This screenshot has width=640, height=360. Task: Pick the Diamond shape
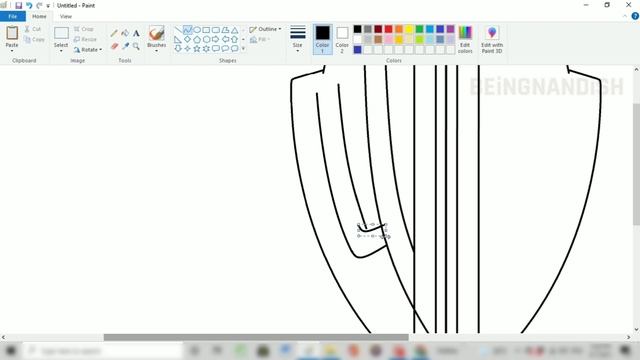pyautogui.click(x=187, y=39)
